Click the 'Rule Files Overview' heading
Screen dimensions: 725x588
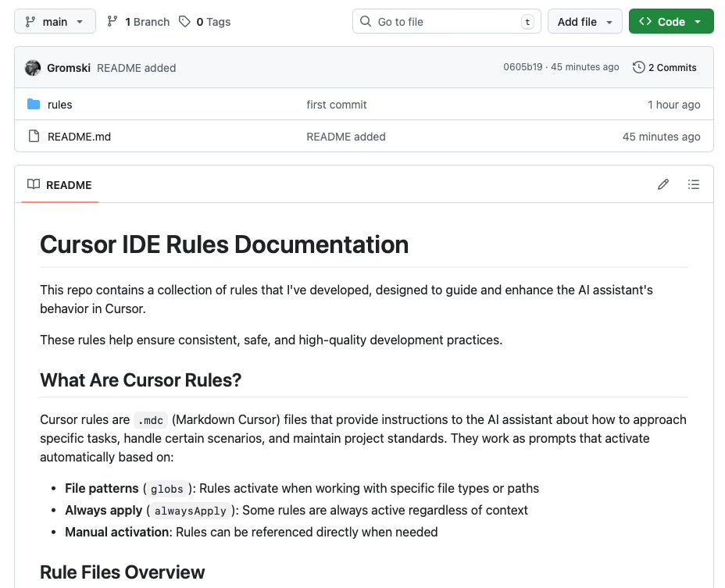122,572
